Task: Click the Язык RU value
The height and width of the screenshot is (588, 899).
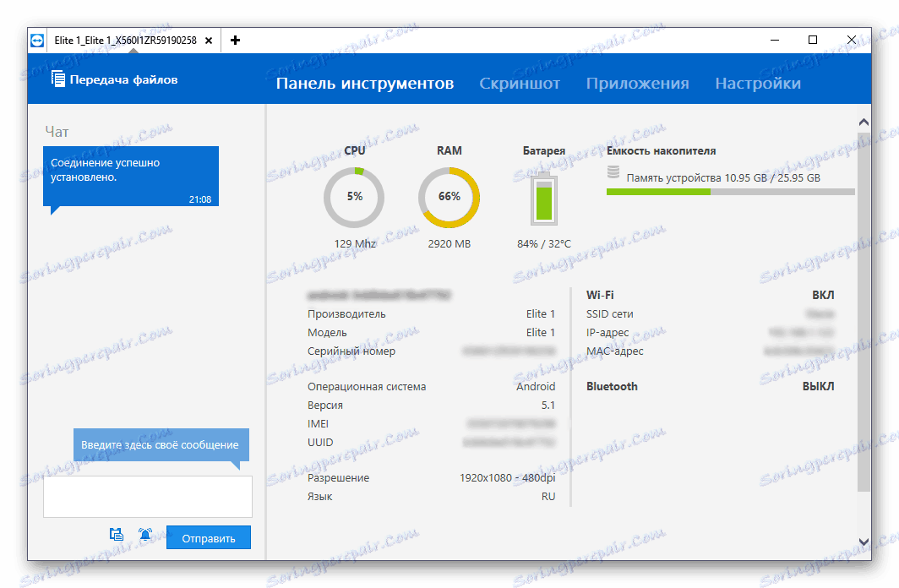Action: coord(548,496)
